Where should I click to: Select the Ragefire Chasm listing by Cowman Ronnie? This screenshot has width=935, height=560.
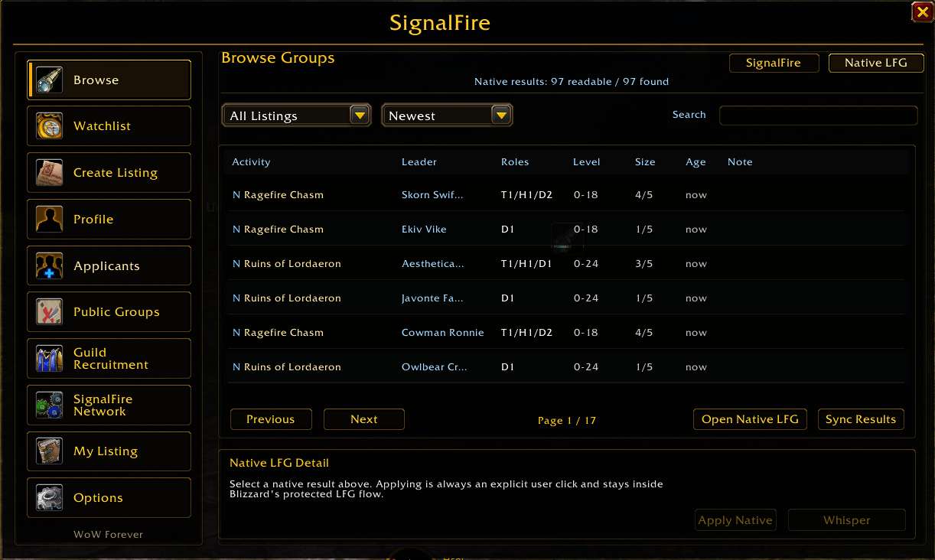pos(565,333)
